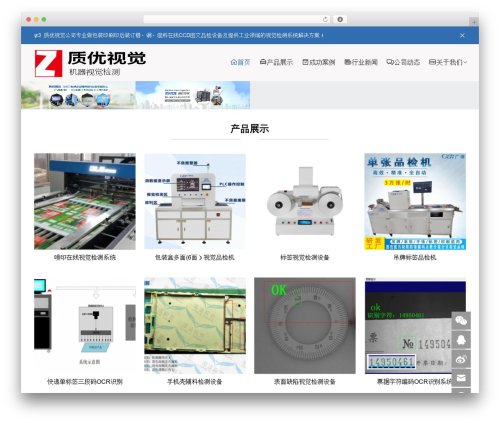
Task: Click the megaphone icon in announcement bar
Action: point(37,35)
